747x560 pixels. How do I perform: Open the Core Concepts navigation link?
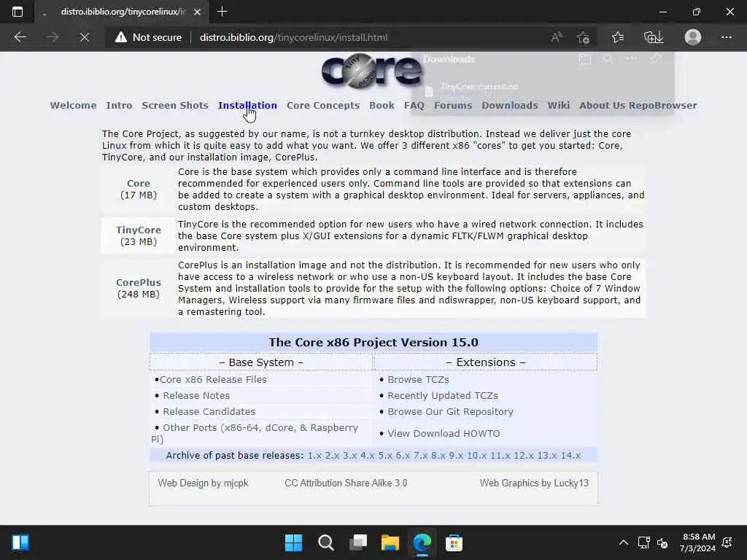[x=323, y=105]
